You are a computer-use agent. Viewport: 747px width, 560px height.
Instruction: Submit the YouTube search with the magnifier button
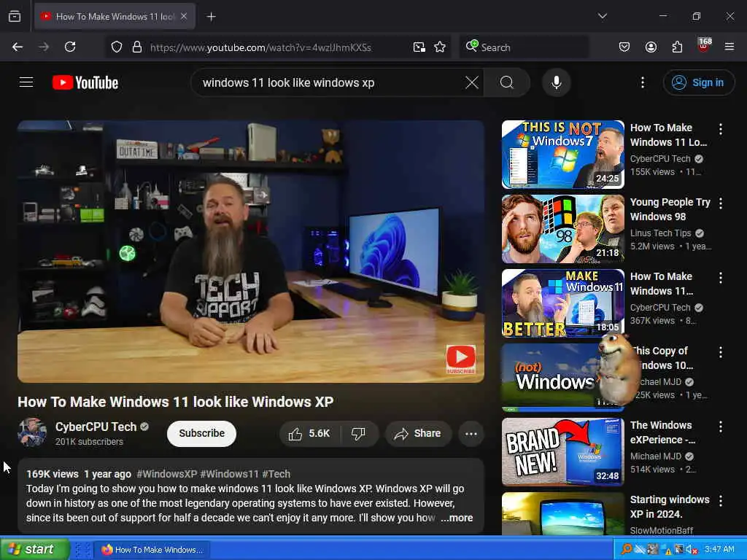click(507, 82)
